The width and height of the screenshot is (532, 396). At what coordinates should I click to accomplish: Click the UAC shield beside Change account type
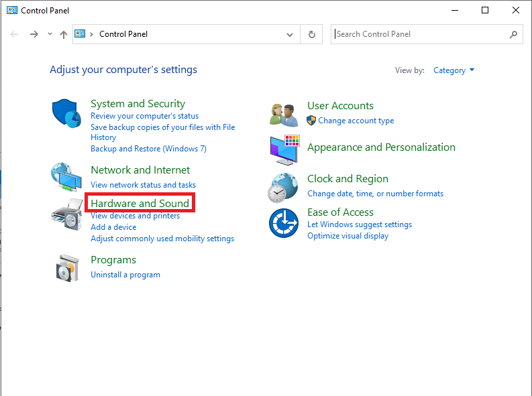[x=311, y=121]
